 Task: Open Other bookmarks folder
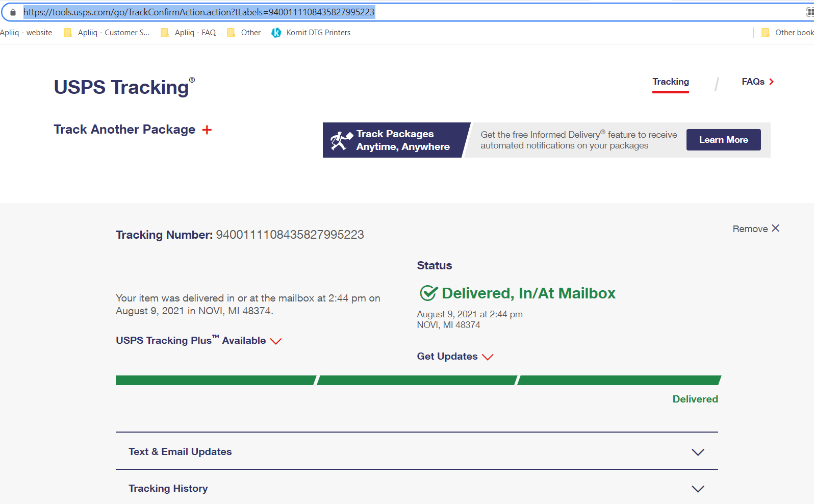click(x=787, y=33)
